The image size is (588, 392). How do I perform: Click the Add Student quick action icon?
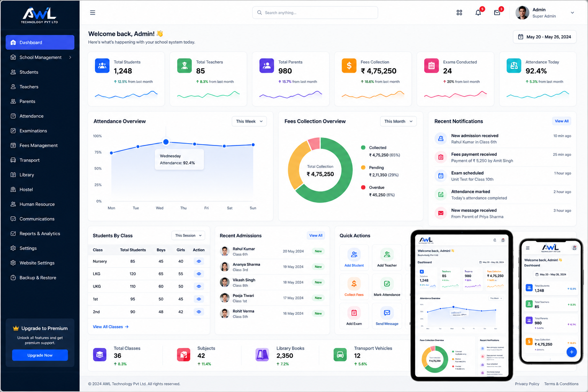point(354,254)
